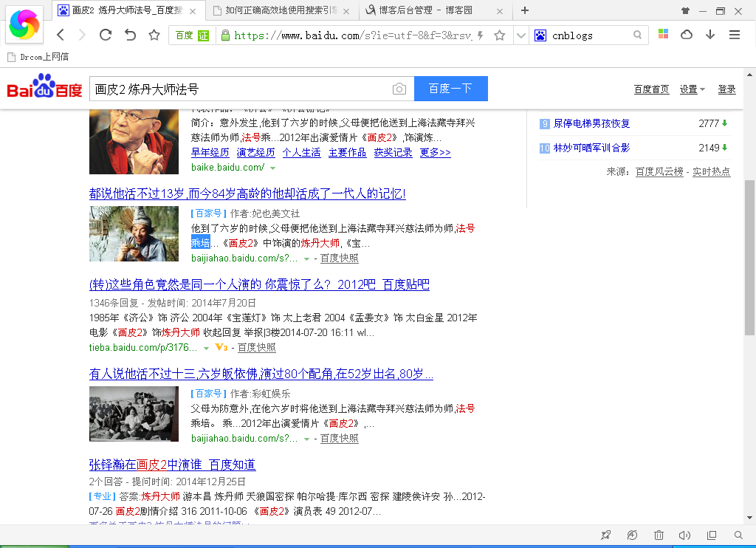Image resolution: width=756 pixels, height=548 pixels.
Task: Open the 个人生活 sublink
Action: pos(301,152)
